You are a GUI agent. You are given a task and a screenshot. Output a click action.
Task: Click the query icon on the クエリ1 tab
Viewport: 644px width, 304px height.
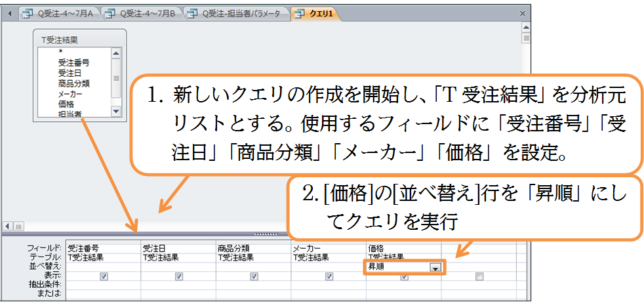[299, 13]
